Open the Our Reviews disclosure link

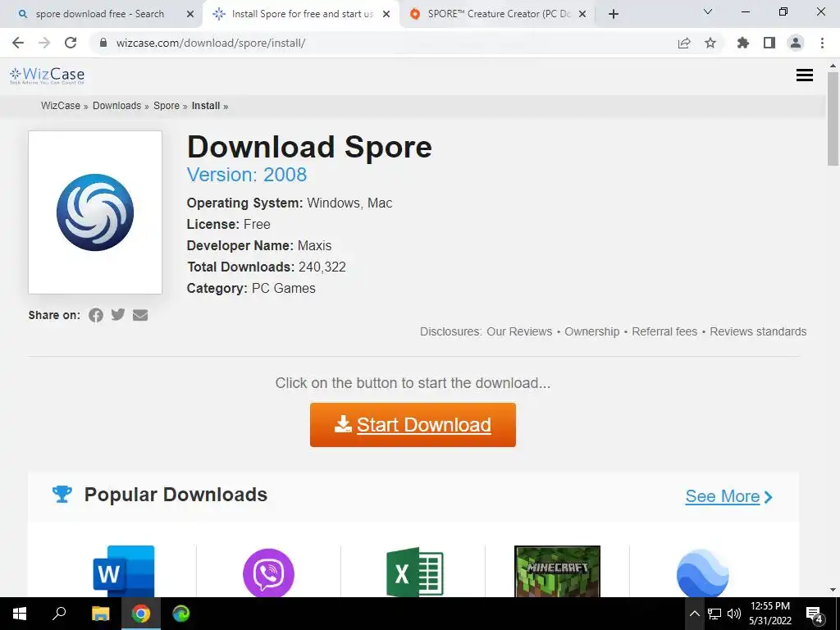point(519,331)
